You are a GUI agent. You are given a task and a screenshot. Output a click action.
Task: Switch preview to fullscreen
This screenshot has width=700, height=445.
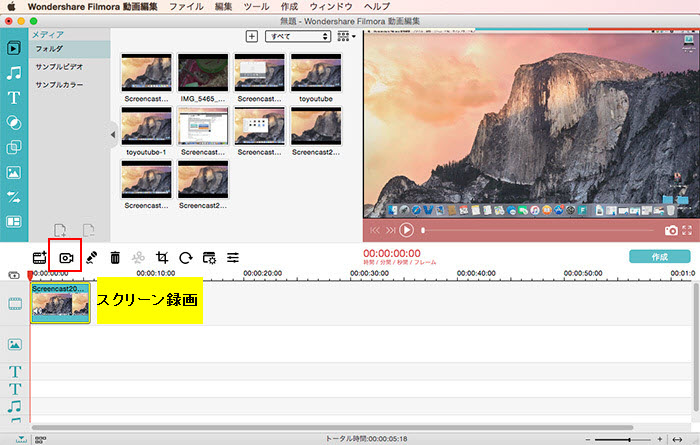(x=687, y=230)
